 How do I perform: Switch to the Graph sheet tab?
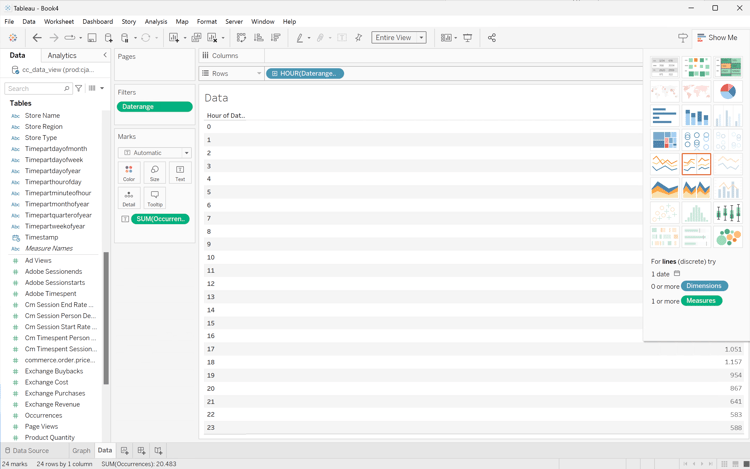(81, 450)
